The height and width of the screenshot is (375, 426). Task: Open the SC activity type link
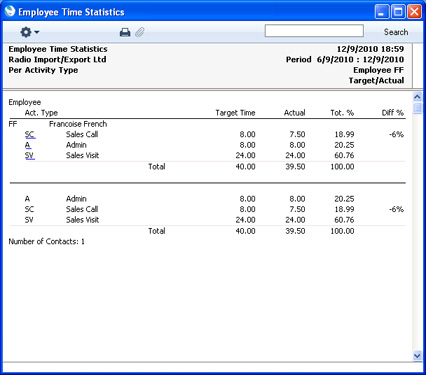pos(30,134)
